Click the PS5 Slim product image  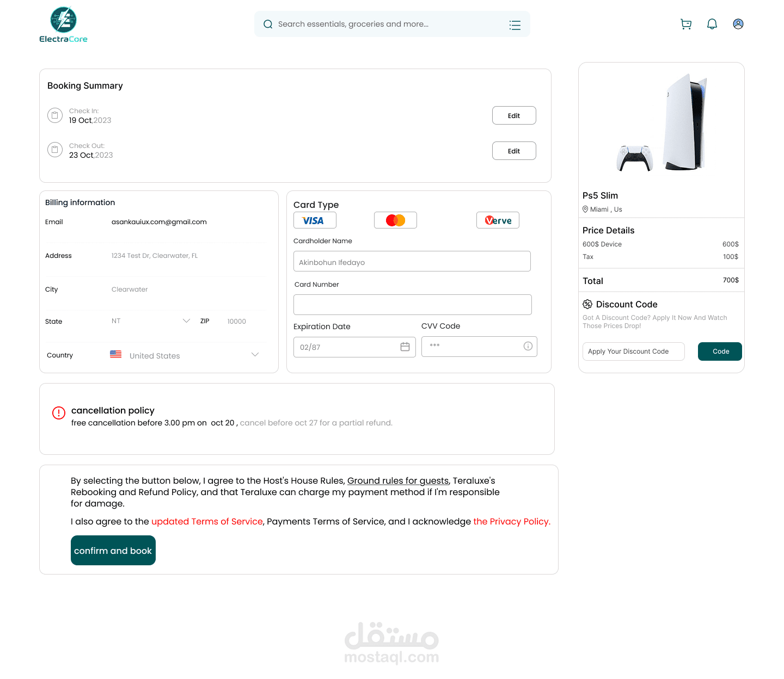[x=661, y=124]
